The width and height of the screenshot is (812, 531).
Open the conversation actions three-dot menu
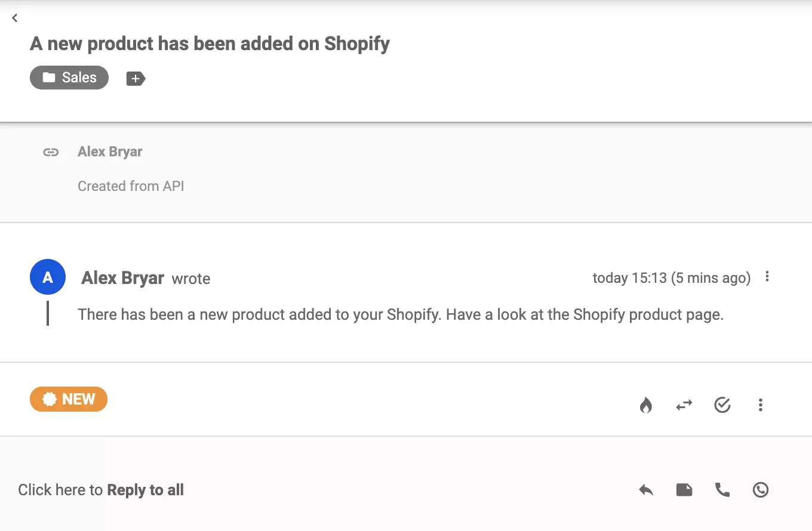pyautogui.click(x=760, y=405)
